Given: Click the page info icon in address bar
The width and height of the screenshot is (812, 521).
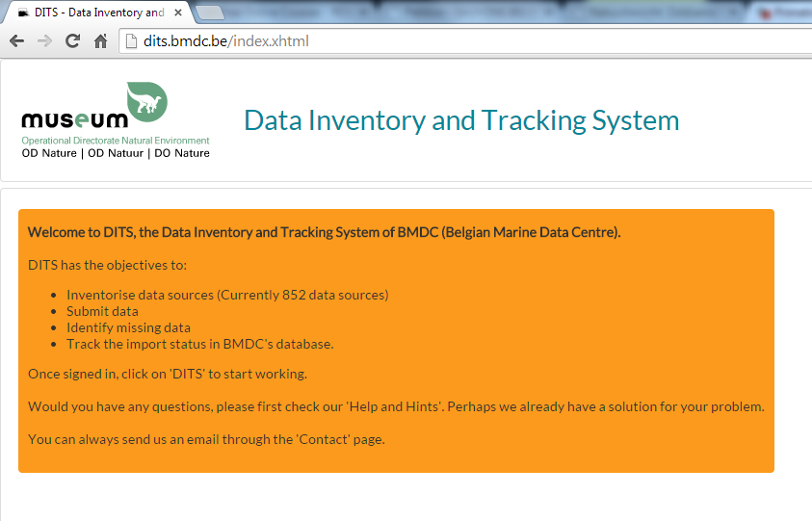Looking at the screenshot, I should tap(132, 41).
